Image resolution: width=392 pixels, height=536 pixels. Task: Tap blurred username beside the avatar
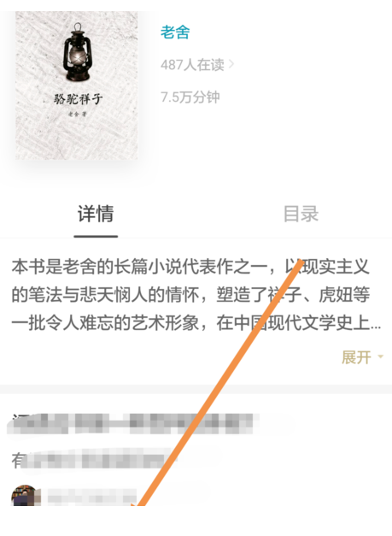point(91,498)
